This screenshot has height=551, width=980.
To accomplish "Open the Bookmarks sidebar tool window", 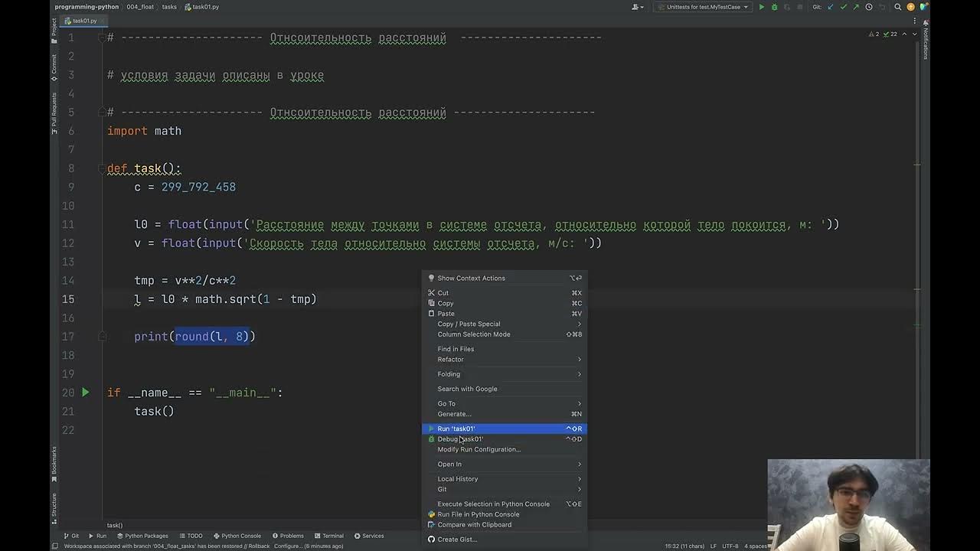I will [54, 464].
